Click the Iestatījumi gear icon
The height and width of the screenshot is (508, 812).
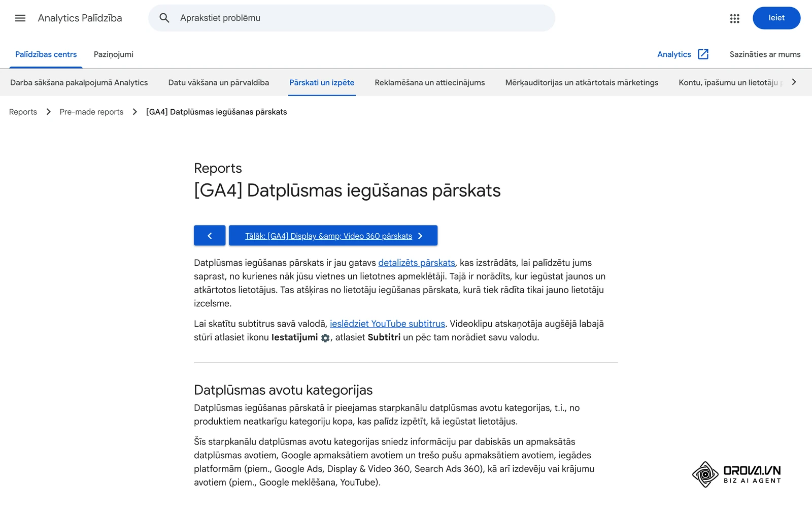pos(325,338)
